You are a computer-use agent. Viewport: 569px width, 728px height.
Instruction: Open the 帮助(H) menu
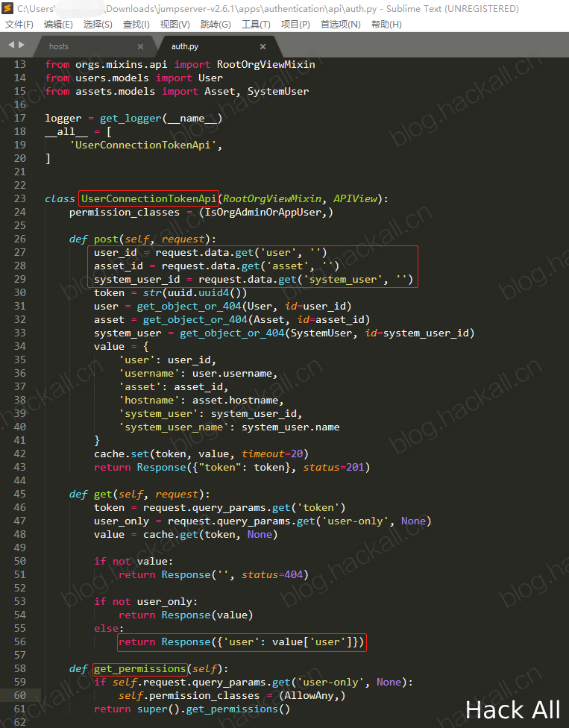[x=386, y=24]
